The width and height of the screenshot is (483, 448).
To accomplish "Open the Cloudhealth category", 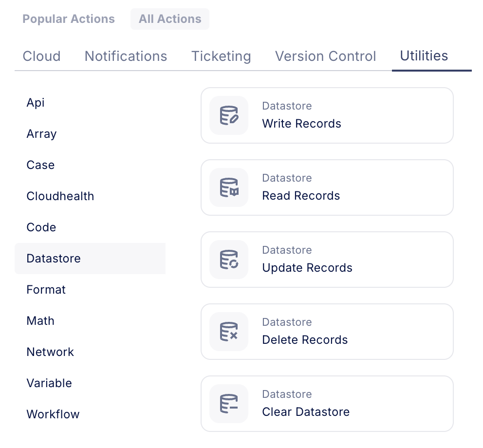I will point(60,196).
